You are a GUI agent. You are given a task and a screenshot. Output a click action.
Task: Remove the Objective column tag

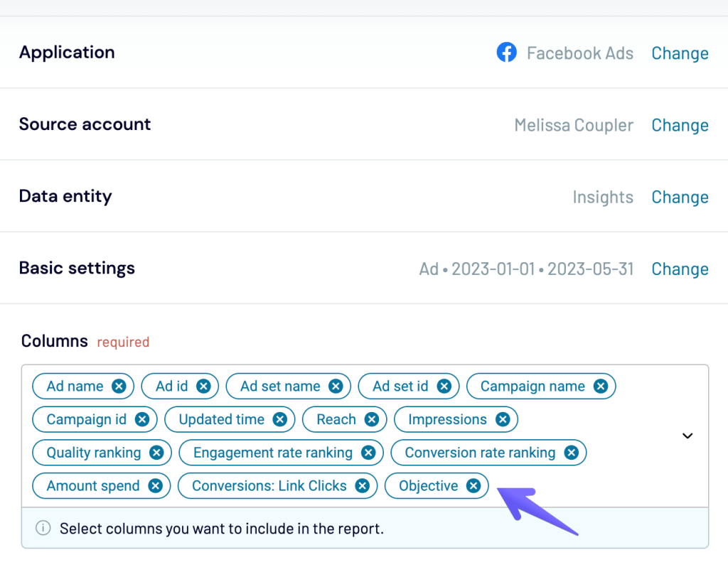pyautogui.click(x=473, y=487)
